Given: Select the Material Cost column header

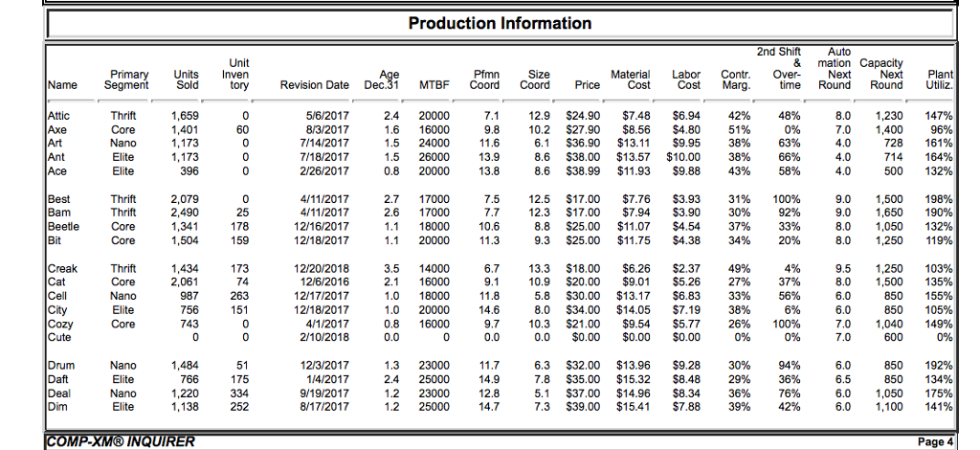Looking at the screenshot, I should click(x=631, y=79).
